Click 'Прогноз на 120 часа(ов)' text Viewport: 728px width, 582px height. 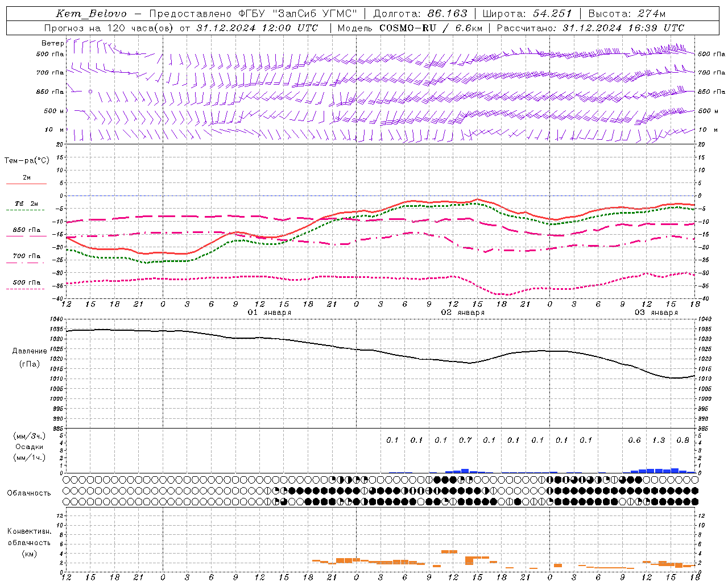coord(109,28)
